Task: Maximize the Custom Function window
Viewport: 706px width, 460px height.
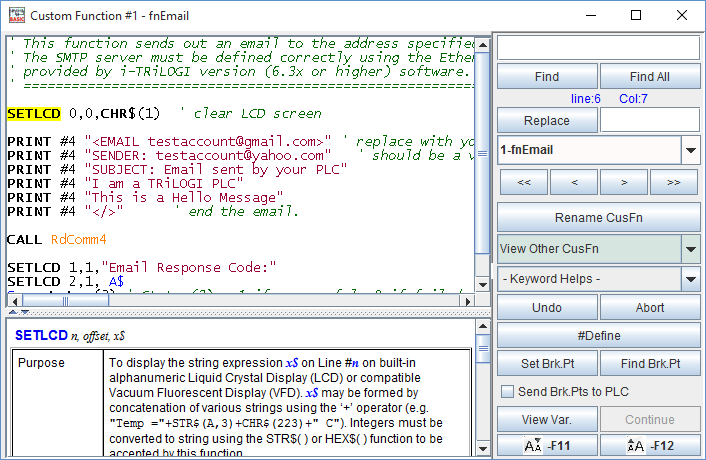Action: [636, 15]
